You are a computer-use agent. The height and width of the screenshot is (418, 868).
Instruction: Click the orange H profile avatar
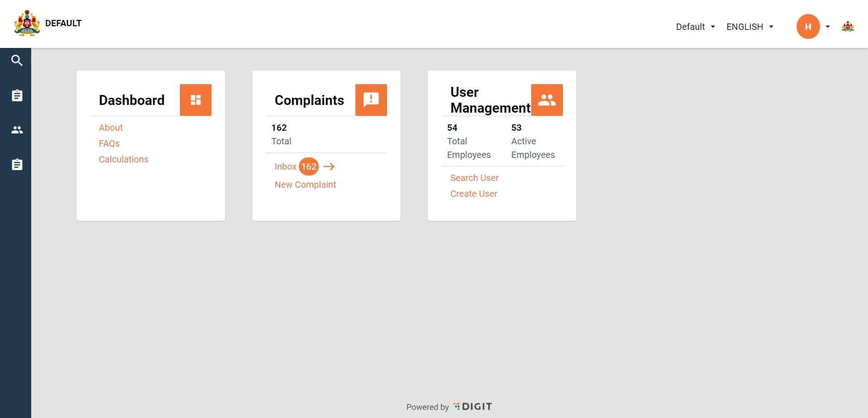point(808,27)
